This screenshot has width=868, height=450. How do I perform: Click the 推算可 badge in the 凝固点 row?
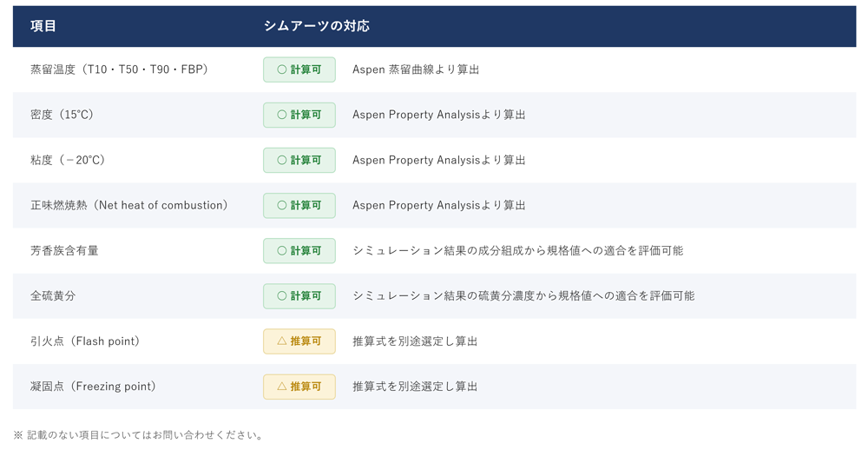click(x=299, y=387)
